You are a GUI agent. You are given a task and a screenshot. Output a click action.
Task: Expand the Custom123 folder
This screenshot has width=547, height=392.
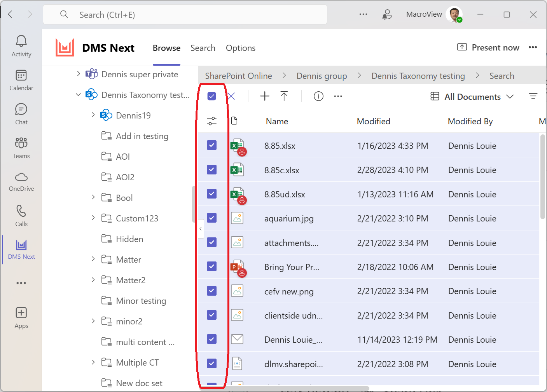93,218
